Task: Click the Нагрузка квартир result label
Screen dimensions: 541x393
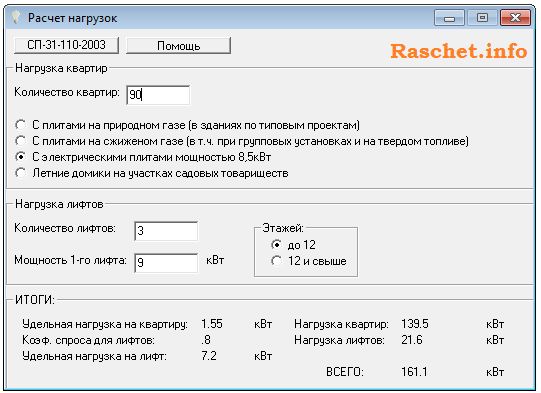Action: pyautogui.click(x=341, y=324)
